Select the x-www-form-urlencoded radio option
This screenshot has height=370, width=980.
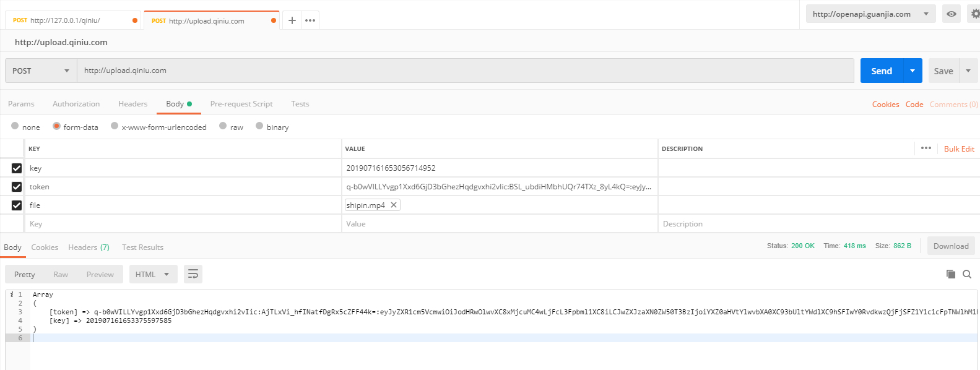click(115, 126)
